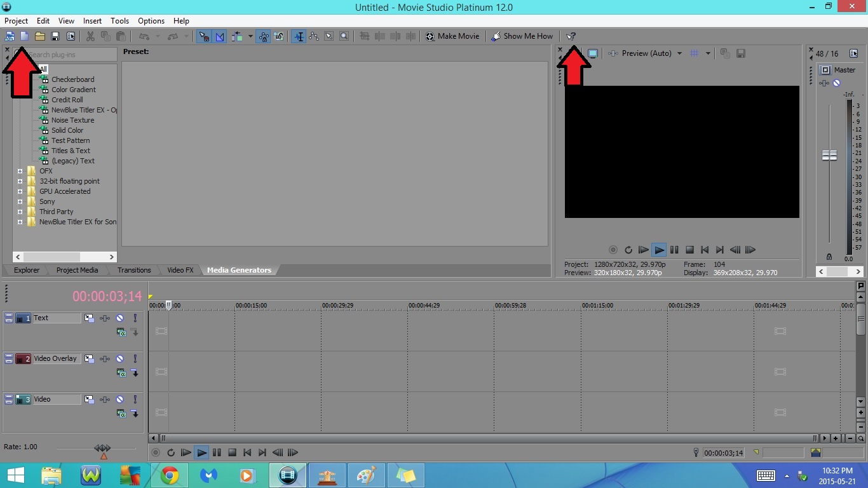
Task: Toggle Ignore Event Grouping
Action: pyautogui.click(x=279, y=36)
